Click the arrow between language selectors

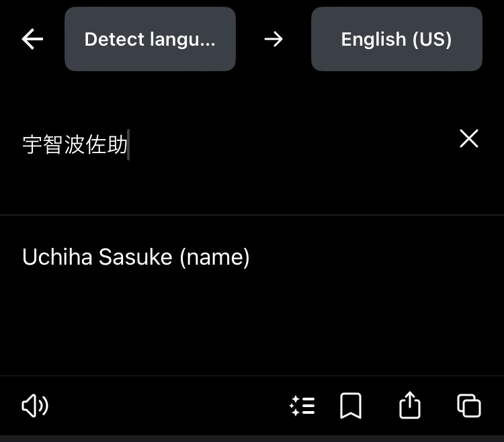pos(274,39)
